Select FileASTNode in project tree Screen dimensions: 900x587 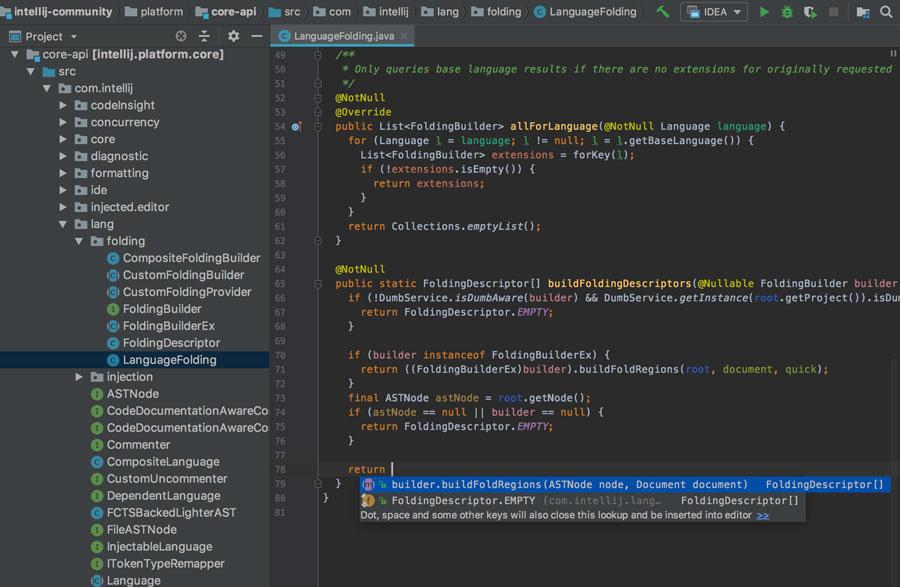(x=134, y=530)
